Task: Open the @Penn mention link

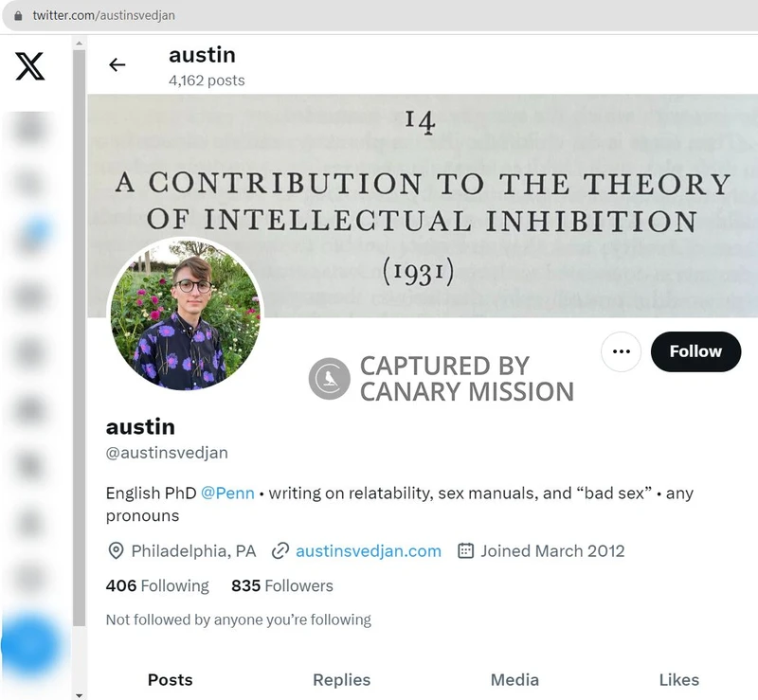Action: click(227, 493)
